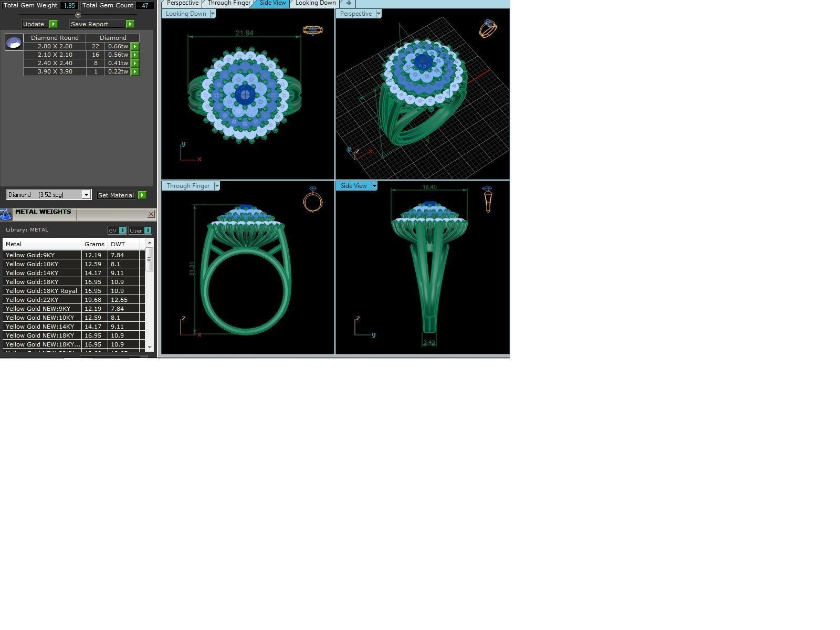The height and width of the screenshot is (630, 840).
Task: Switch to the Perspective viewport tab
Action: pyautogui.click(x=183, y=3)
